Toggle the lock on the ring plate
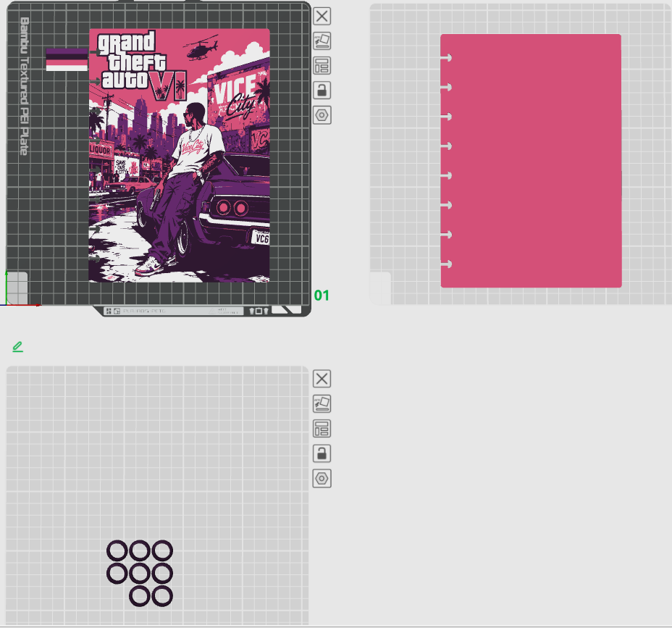 (322, 453)
